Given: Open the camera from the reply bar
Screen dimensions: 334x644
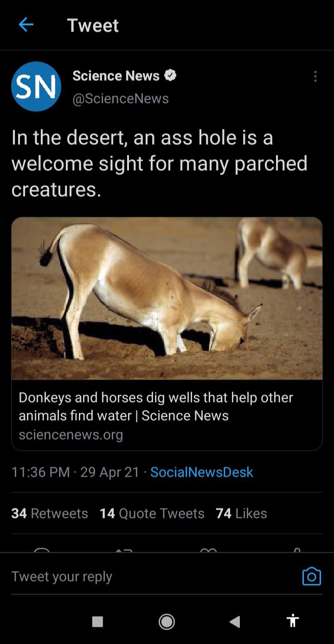Looking at the screenshot, I should pyautogui.click(x=312, y=576).
